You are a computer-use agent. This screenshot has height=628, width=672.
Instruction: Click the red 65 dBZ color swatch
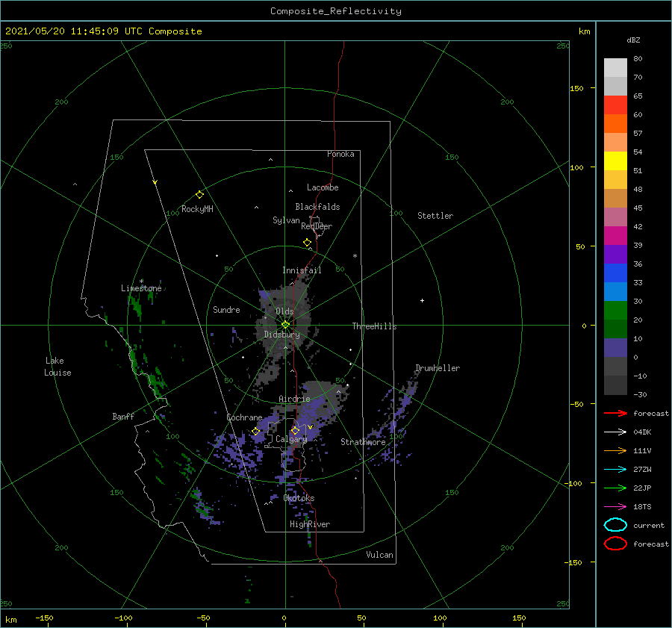(615, 105)
